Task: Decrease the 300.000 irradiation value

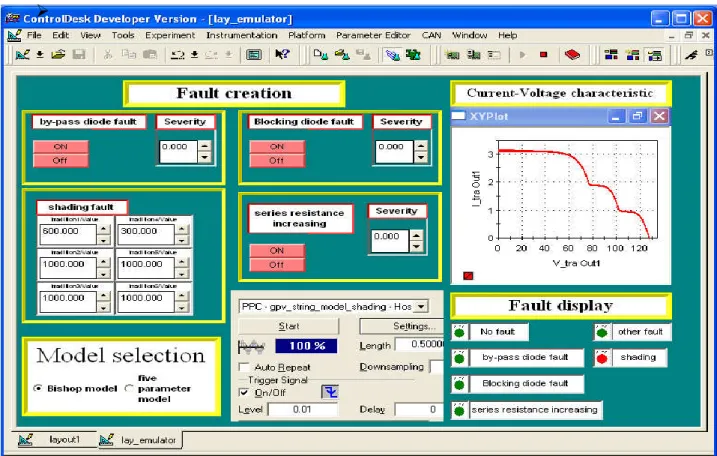Action: tap(182, 240)
